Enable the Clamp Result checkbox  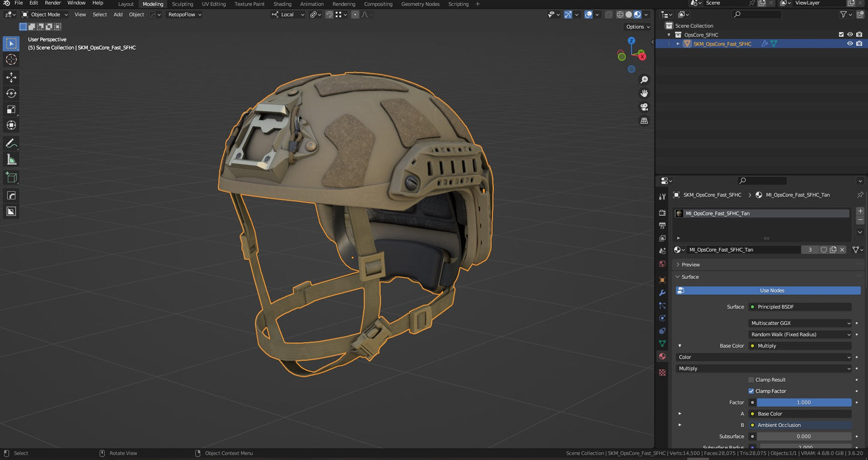[751, 380]
